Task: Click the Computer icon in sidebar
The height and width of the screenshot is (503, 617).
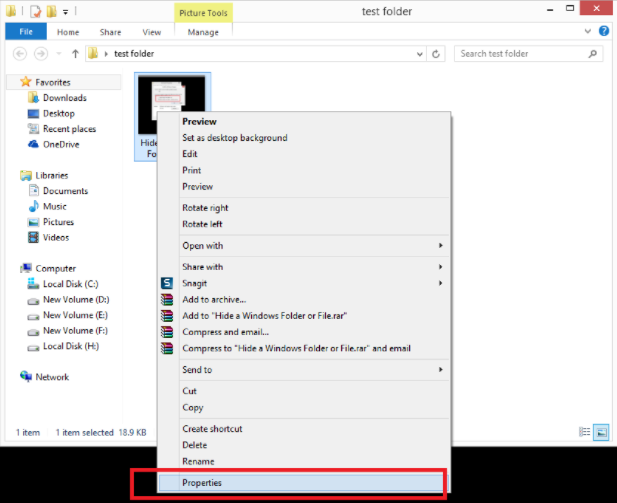Action: 26,268
